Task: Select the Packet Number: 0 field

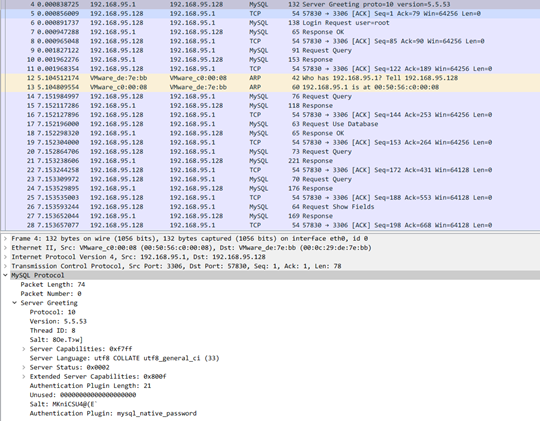Action: click(51, 294)
